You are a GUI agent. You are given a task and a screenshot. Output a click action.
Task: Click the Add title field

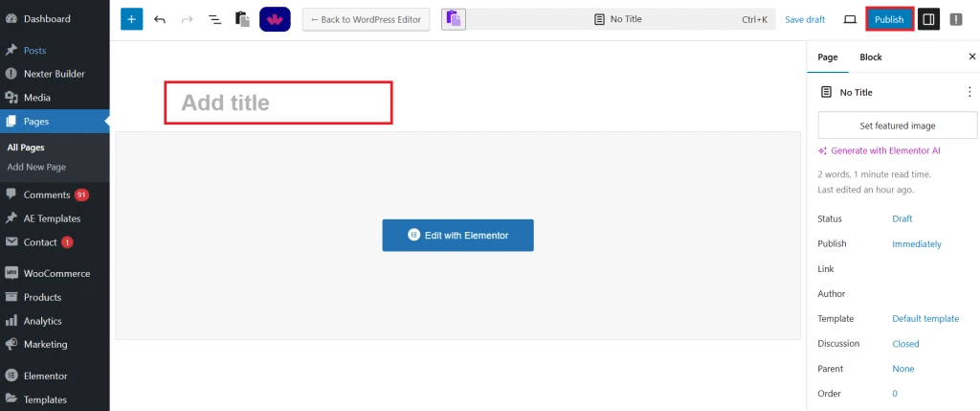tap(278, 103)
